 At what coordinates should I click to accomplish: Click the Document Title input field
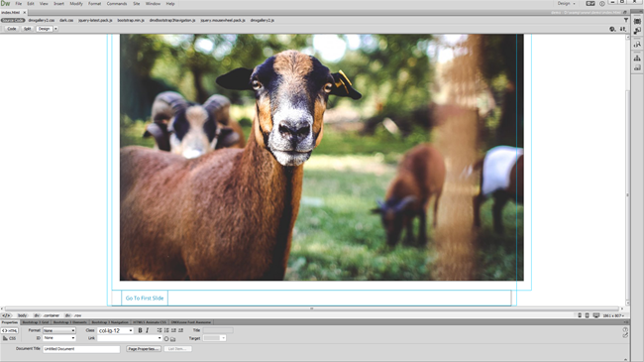81,349
